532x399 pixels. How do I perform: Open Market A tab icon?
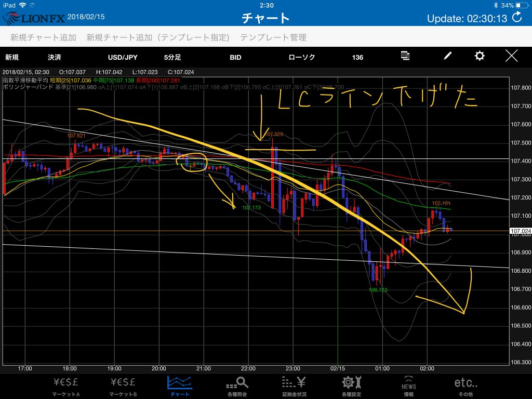click(66, 385)
